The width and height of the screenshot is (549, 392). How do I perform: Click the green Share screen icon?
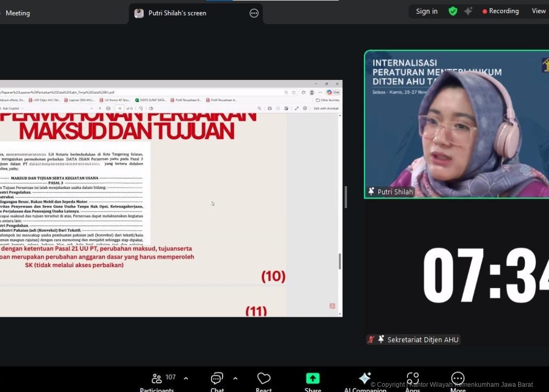(313, 378)
